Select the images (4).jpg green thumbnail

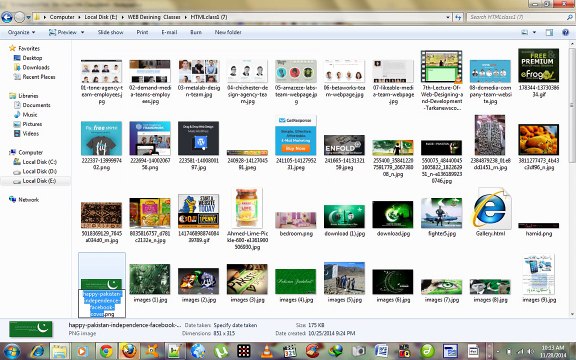296,281
